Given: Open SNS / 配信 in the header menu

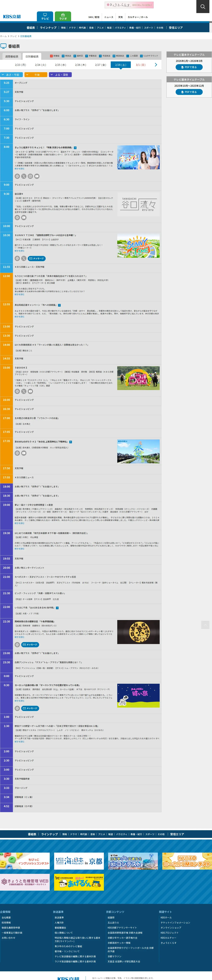Looking at the screenshot, I should [94, 17].
